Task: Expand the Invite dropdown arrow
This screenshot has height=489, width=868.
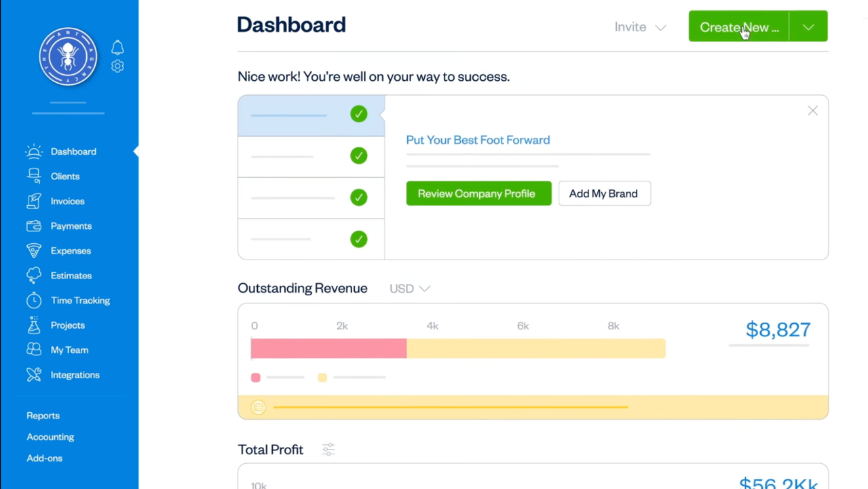Action: [660, 27]
